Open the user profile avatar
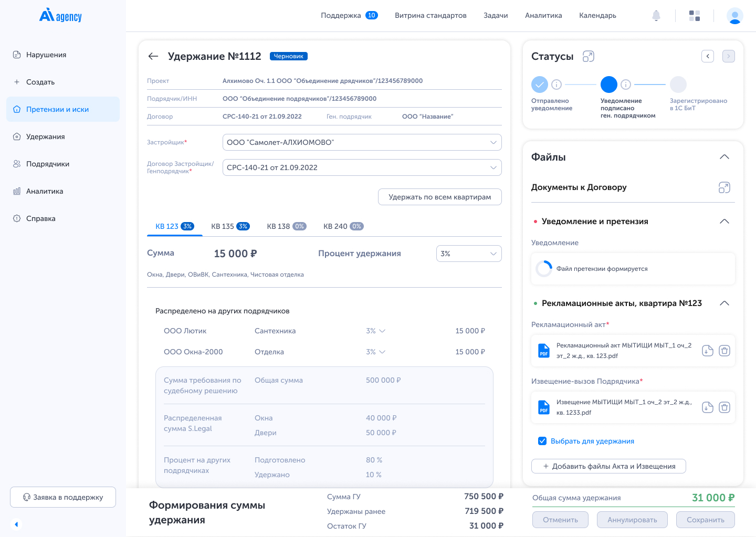756x537 pixels. (x=734, y=16)
